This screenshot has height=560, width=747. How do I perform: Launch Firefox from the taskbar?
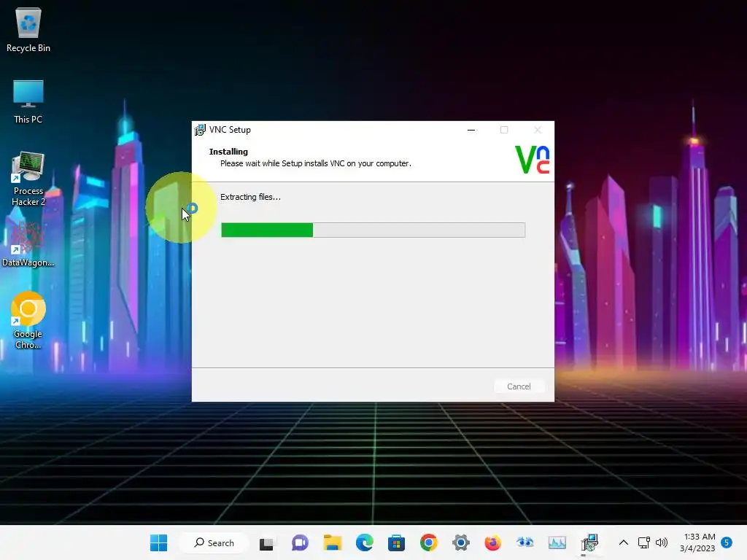coord(492,542)
